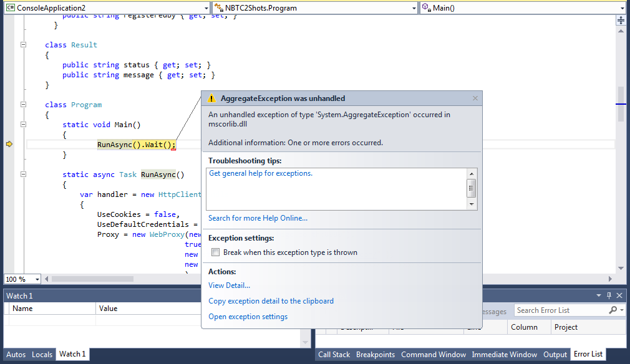Click the Search Error List field

coord(561,310)
